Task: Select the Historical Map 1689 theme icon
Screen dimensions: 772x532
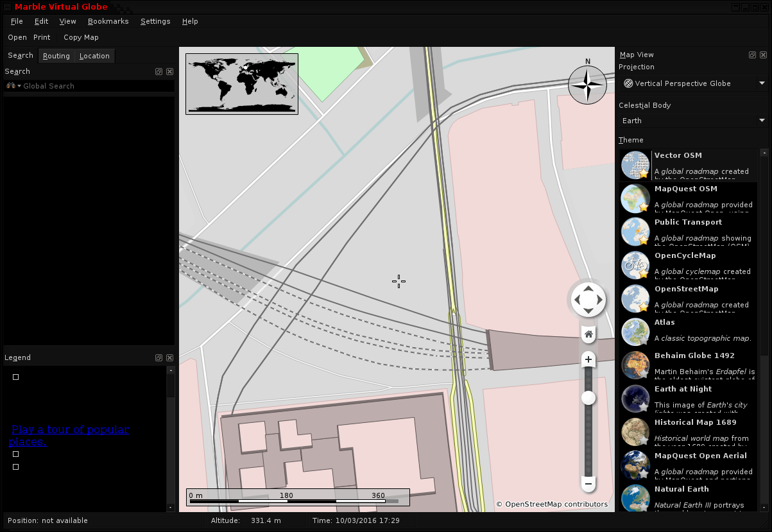Action: [635, 432]
